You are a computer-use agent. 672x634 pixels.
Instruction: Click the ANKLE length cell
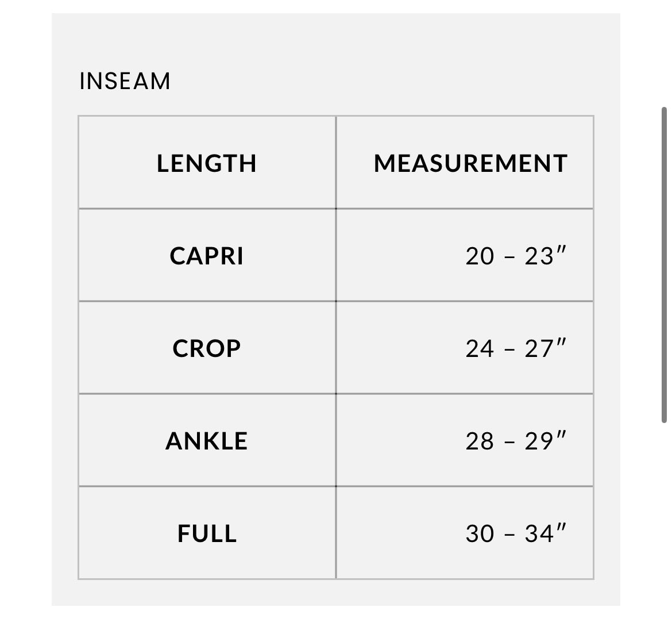click(x=207, y=440)
